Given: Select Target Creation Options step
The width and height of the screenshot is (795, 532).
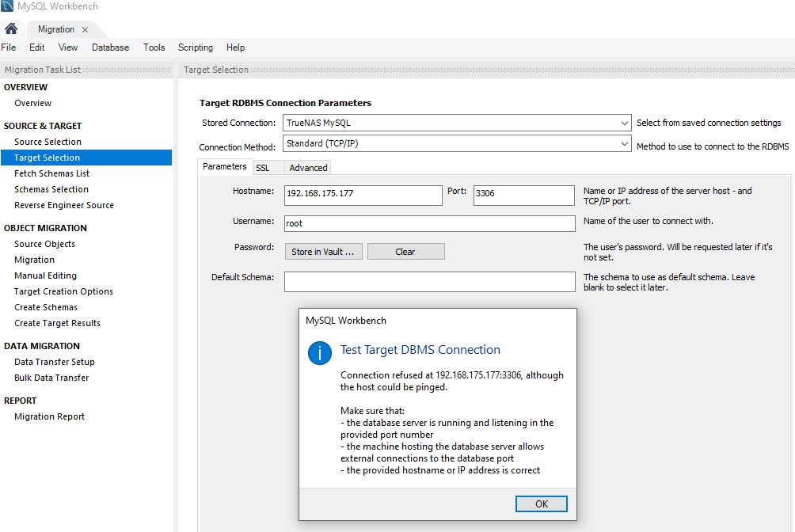Looking at the screenshot, I should tap(63, 291).
